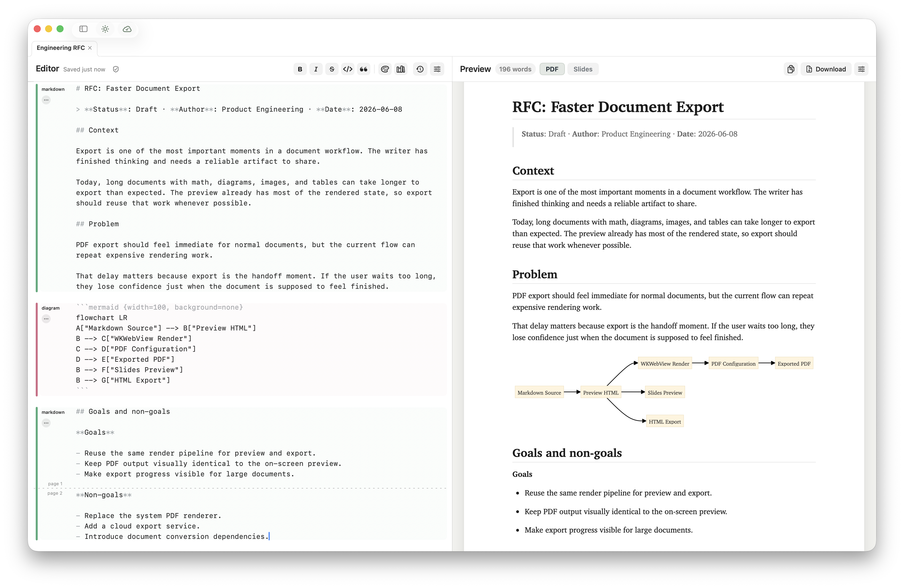This screenshot has height=588, width=904.
Task: Click the 'diagram' block type label
Action: click(x=51, y=308)
